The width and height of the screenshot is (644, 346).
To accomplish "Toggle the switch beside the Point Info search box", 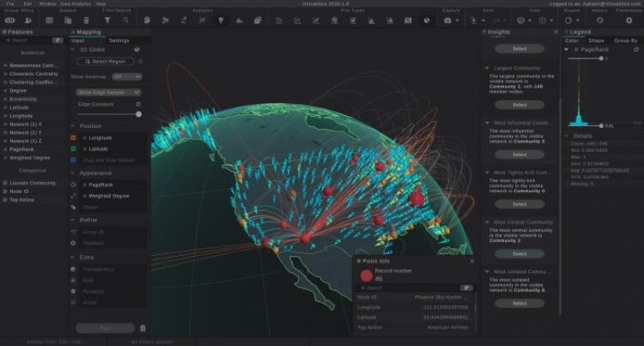I will point(466,288).
